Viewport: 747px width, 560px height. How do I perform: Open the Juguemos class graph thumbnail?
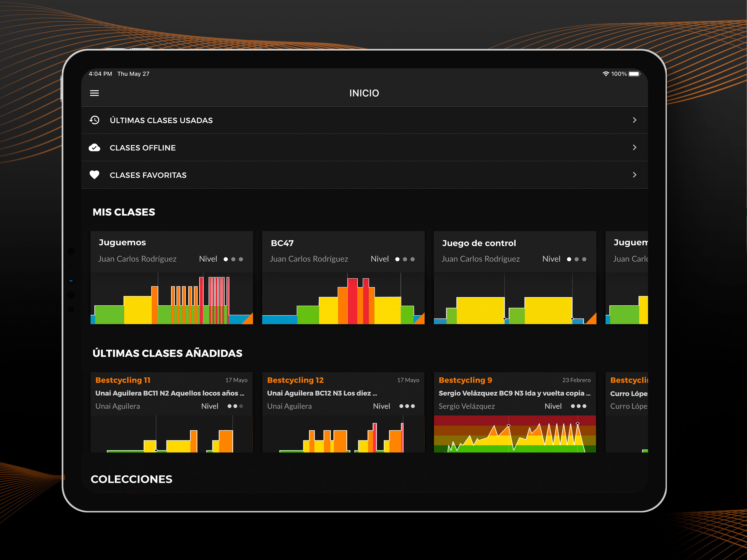coord(171,299)
